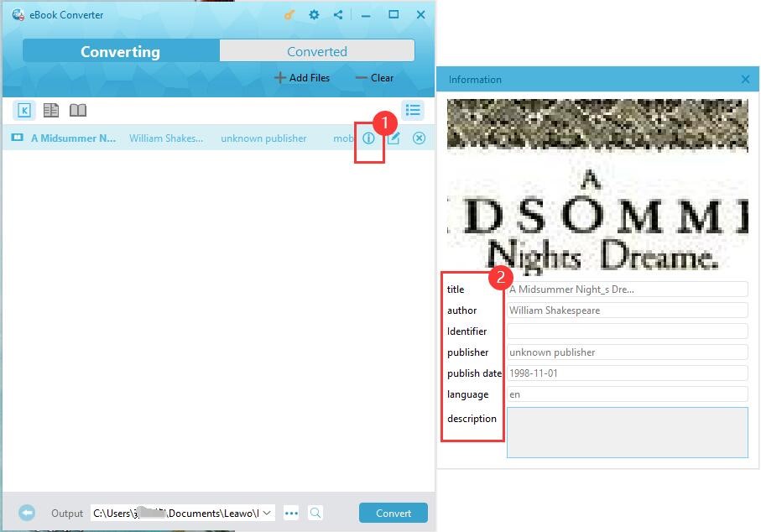
Task: Edit metadata with the pencil icon
Action: pyautogui.click(x=394, y=138)
